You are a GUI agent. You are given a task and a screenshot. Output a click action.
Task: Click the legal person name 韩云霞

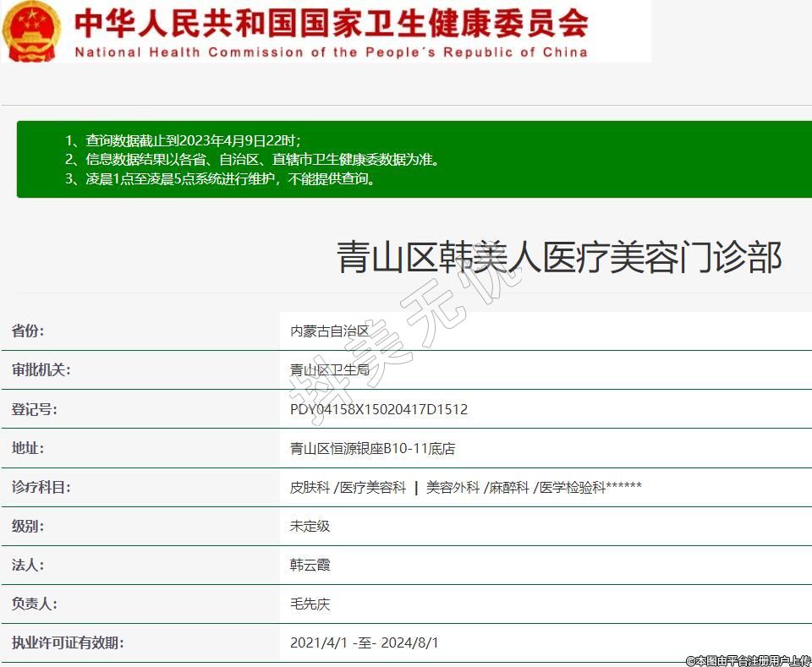click(x=310, y=565)
